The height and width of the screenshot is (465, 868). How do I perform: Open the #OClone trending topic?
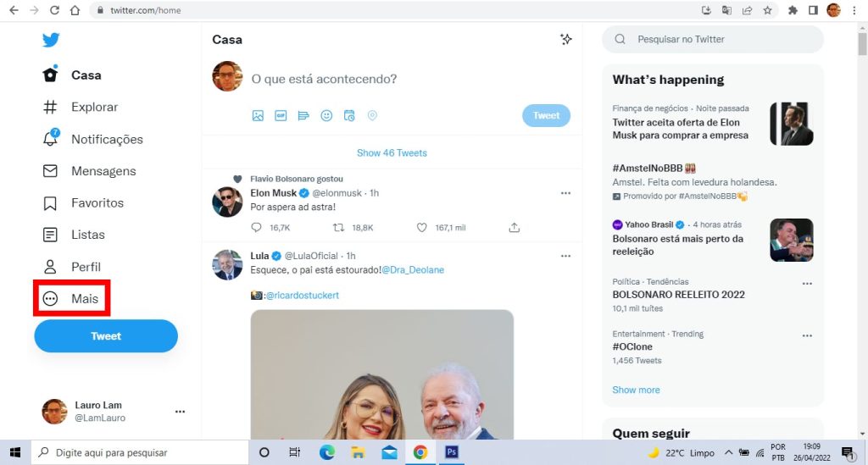[632, 346]
